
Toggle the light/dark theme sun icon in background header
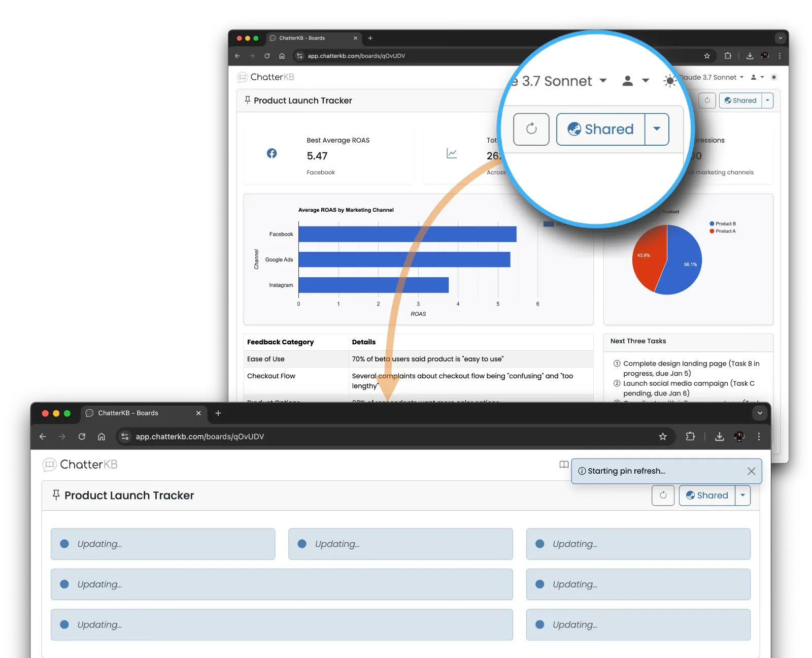[774, 77]
